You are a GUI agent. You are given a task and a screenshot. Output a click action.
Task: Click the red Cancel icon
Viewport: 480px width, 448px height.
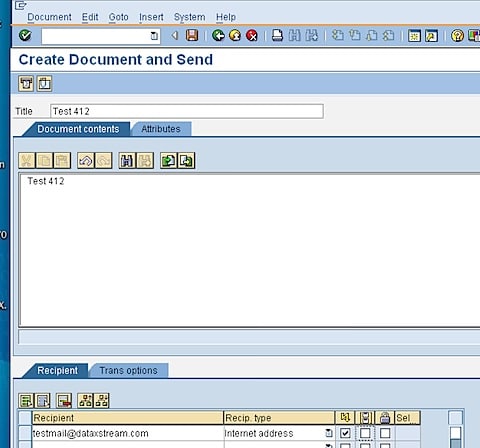[252, 35]
